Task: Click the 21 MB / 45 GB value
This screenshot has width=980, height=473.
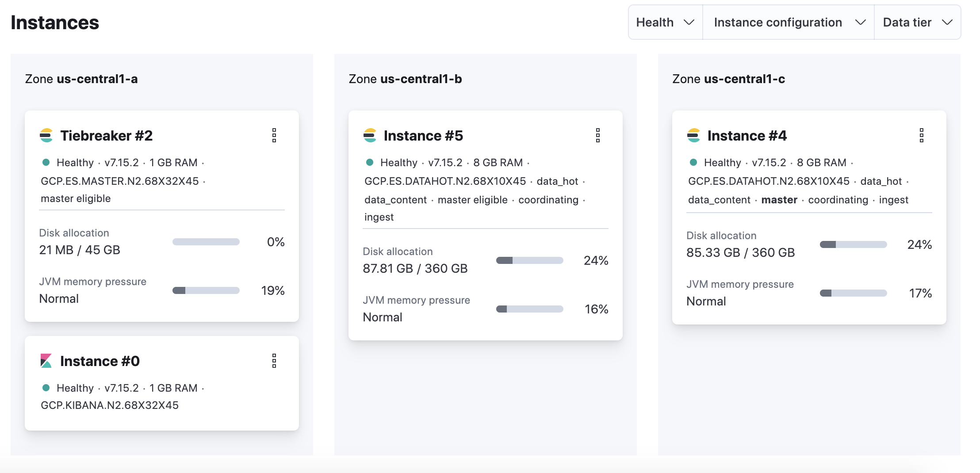Action: (80, 250)
